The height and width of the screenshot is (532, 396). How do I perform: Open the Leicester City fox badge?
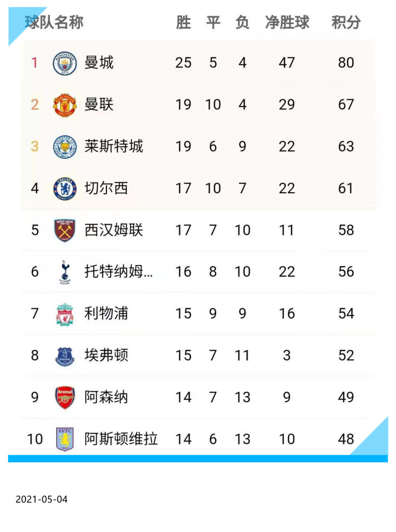(65, 147)
